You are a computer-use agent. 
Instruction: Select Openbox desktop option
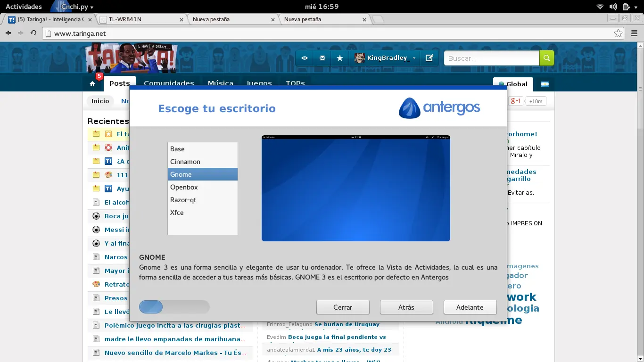click(202, 187)
